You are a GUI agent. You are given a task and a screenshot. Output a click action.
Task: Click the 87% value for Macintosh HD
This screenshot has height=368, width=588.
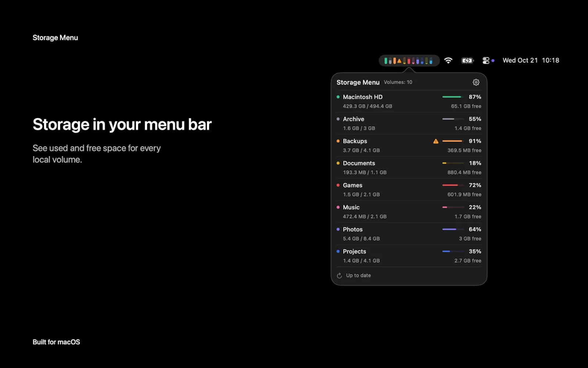tap(475, 97)
